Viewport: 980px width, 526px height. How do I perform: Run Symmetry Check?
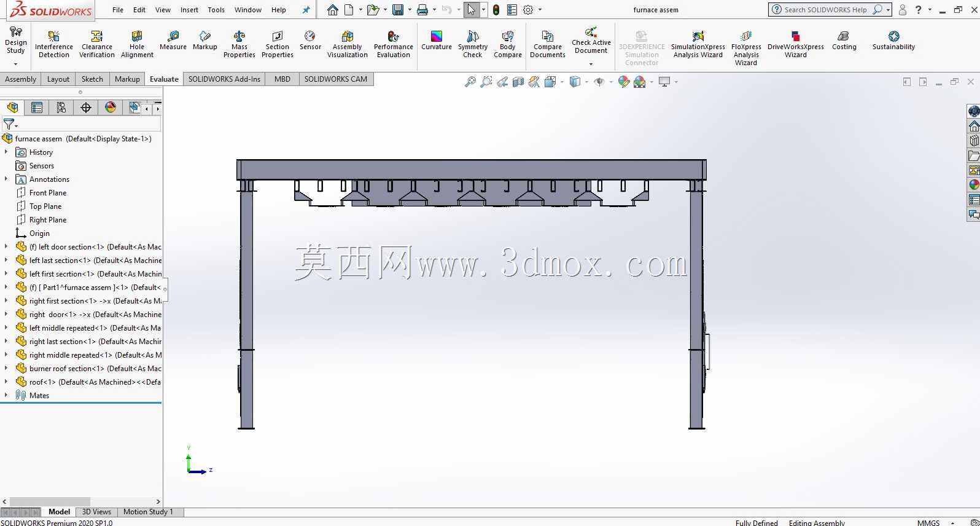473,44
